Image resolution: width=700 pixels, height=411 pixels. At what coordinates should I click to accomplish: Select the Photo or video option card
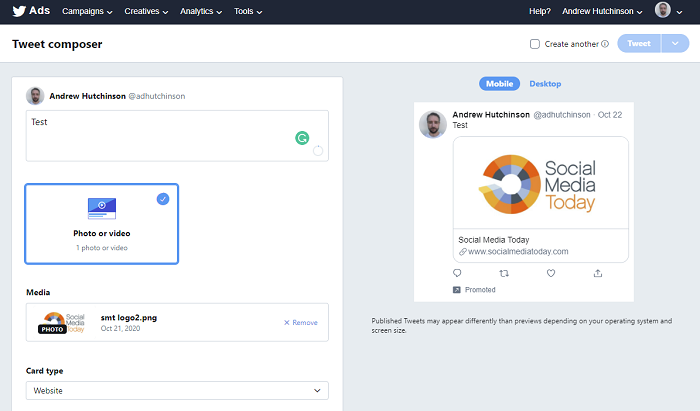coord(102,224)
